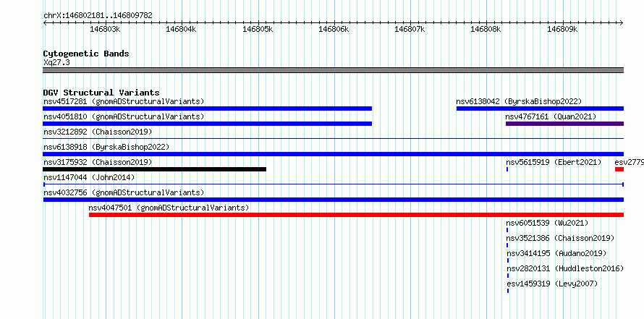644x319 pixels.
Task: Open the esv1459319 Levy2007 label
Action: pyautogui.click(x=552, y=284)
